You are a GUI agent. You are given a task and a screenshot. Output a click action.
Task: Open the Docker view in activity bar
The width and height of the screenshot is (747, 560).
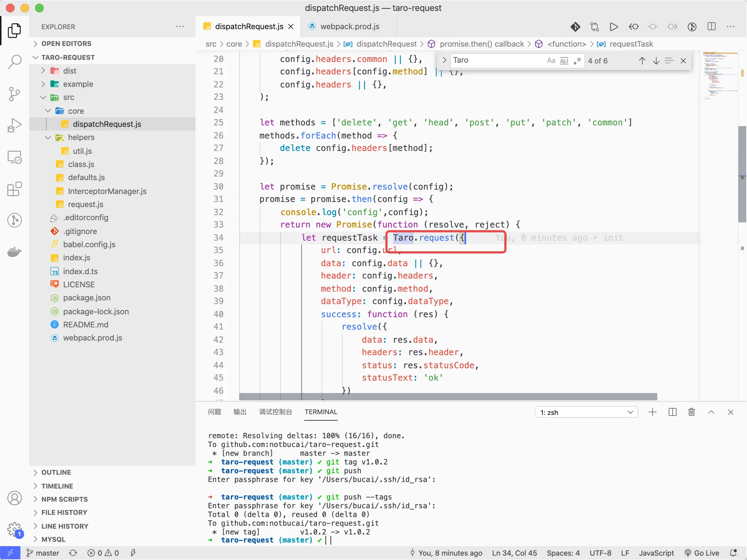point(15,252)
